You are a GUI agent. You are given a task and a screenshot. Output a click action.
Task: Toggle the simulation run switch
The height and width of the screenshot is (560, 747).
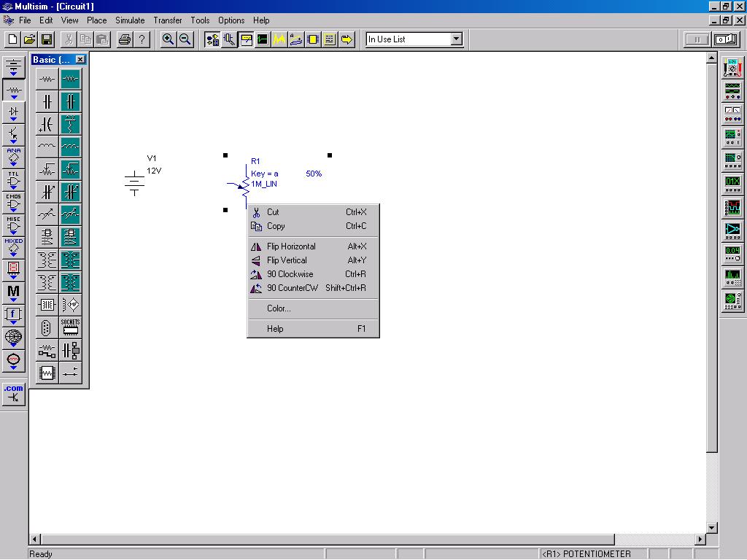[x=726, y=39]
